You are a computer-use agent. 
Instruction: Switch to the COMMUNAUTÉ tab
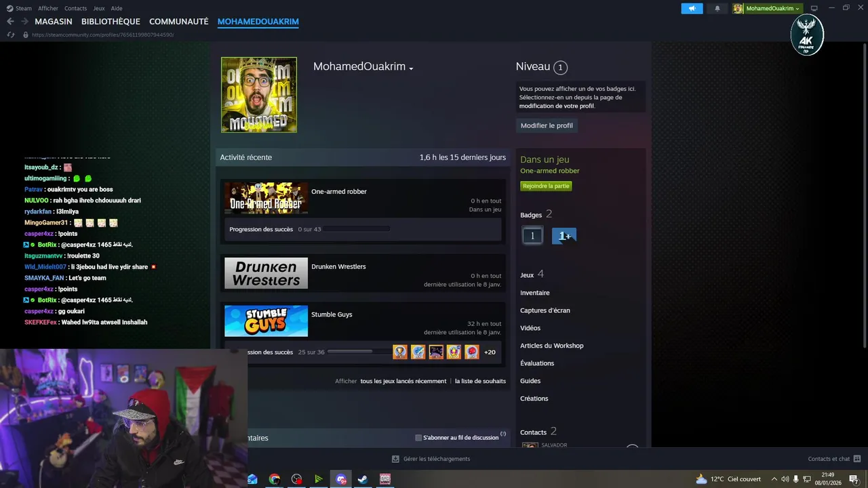click(179, 22)
